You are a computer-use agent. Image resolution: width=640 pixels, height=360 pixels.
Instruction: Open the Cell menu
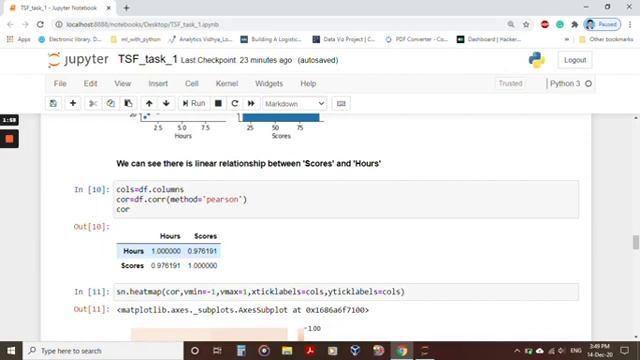(x=191, y=84)
